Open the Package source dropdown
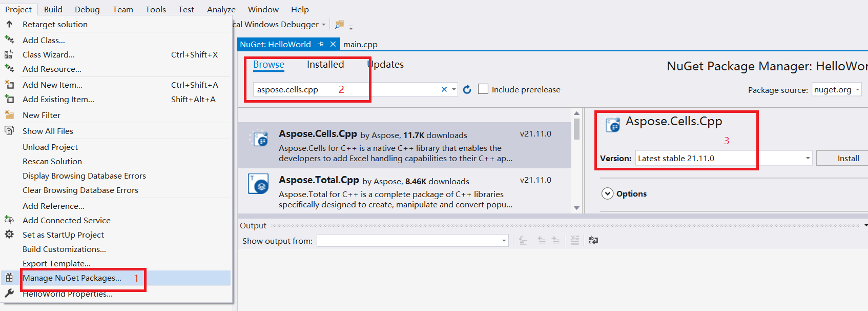Viewport: 868px width, 311px height. point(836,89)
